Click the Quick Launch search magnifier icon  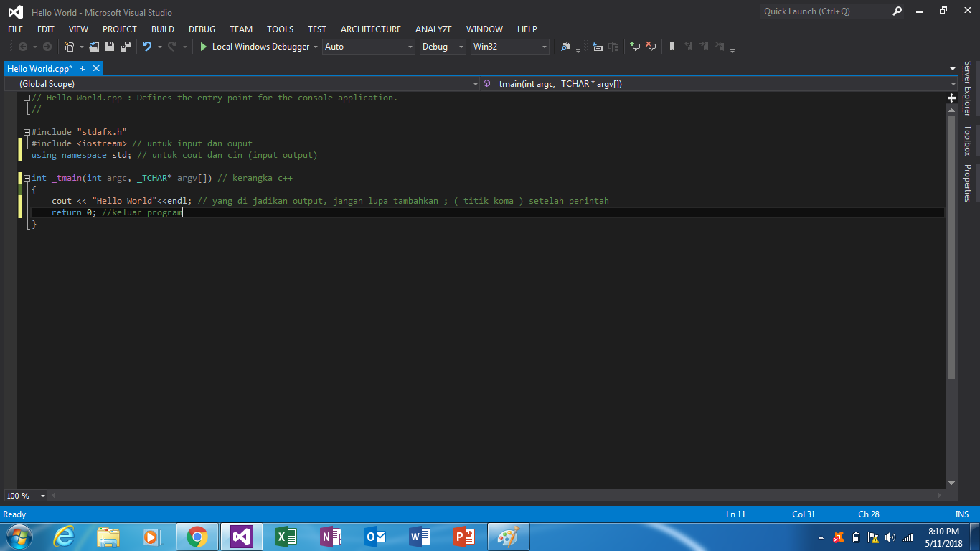click(x=897, y=11)
